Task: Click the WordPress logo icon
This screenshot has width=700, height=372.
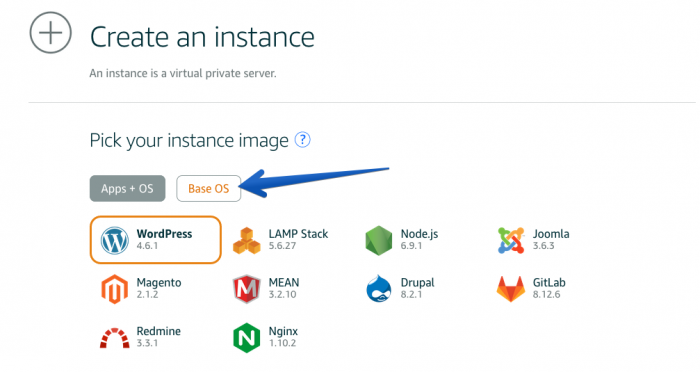Action: (115, 240)
